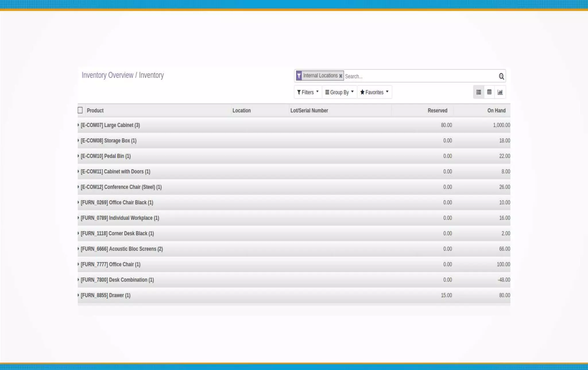The image size is (588, 370).
Task: Sort by the Reserved column header
Action: coord(437,110)
